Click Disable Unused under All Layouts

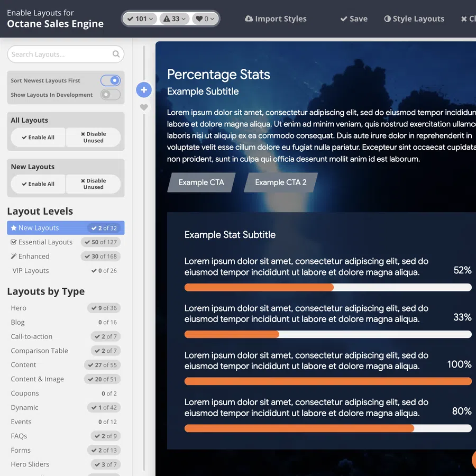93,137
